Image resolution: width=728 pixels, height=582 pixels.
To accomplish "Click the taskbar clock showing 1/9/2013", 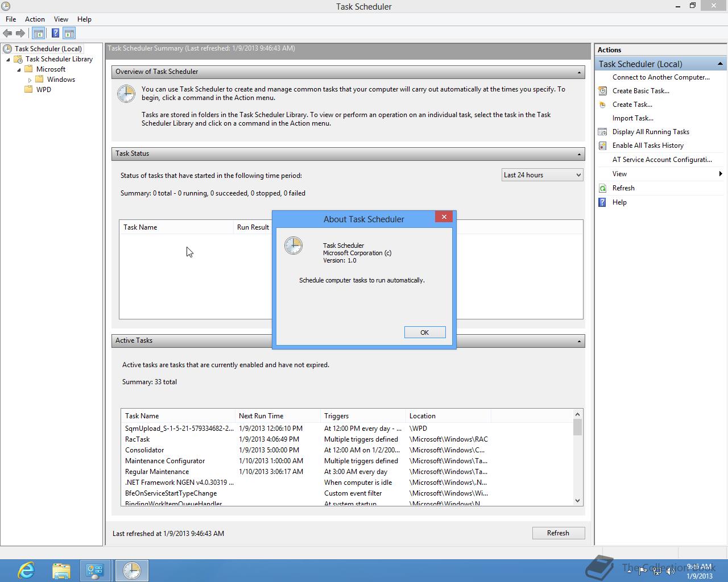I will [x=699, y=571].
